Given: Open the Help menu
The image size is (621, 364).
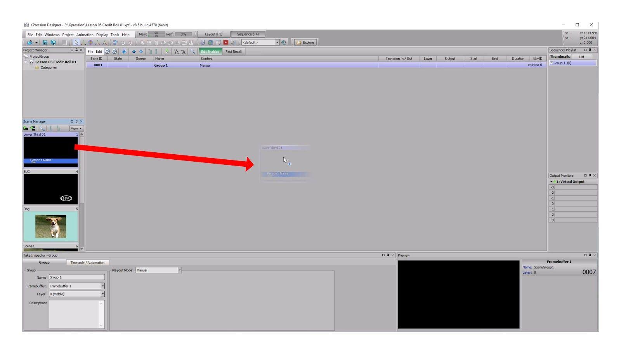Looking at the screenshot, I should (x=126, y=35).
